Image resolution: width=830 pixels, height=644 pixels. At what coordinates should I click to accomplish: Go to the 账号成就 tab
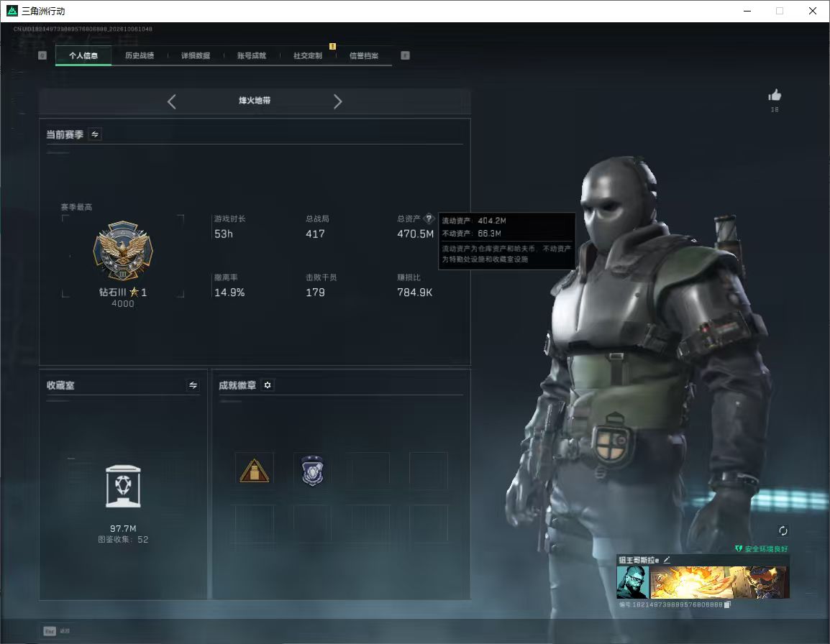click(252, 55)
